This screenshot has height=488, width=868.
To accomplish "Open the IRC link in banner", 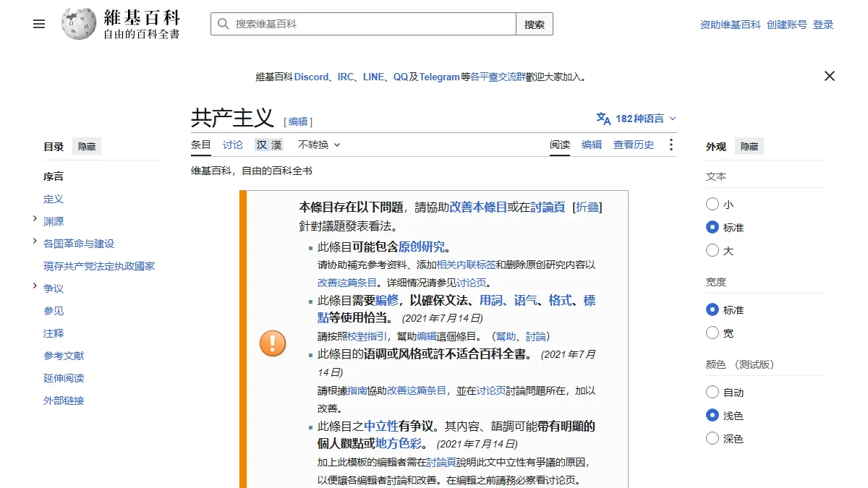I will click(x=346, y=77).
